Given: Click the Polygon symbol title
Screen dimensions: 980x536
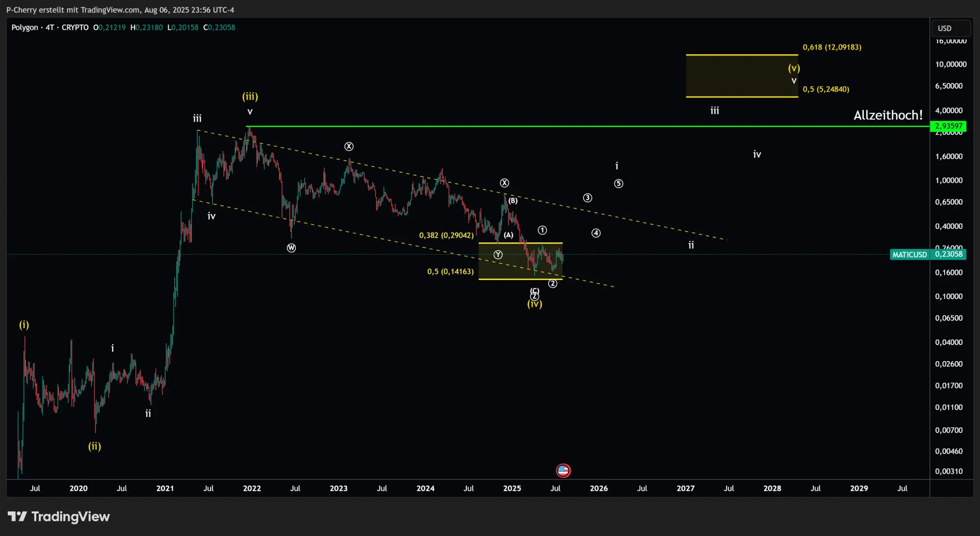Looking at the screenshot, I should 24,27.
